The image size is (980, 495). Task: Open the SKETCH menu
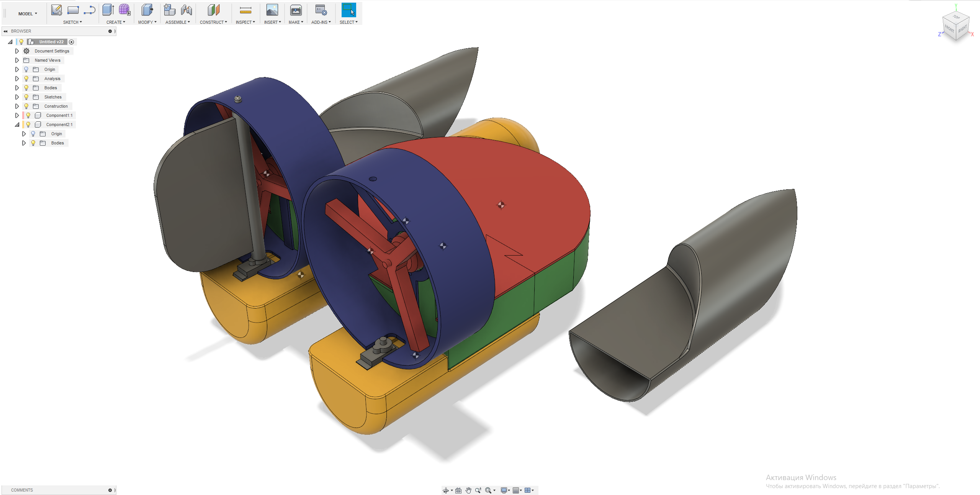(x=72, y=22)
